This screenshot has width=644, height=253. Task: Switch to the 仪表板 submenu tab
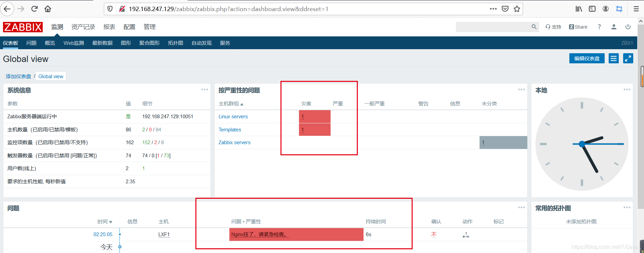click(x=10, y=43)
